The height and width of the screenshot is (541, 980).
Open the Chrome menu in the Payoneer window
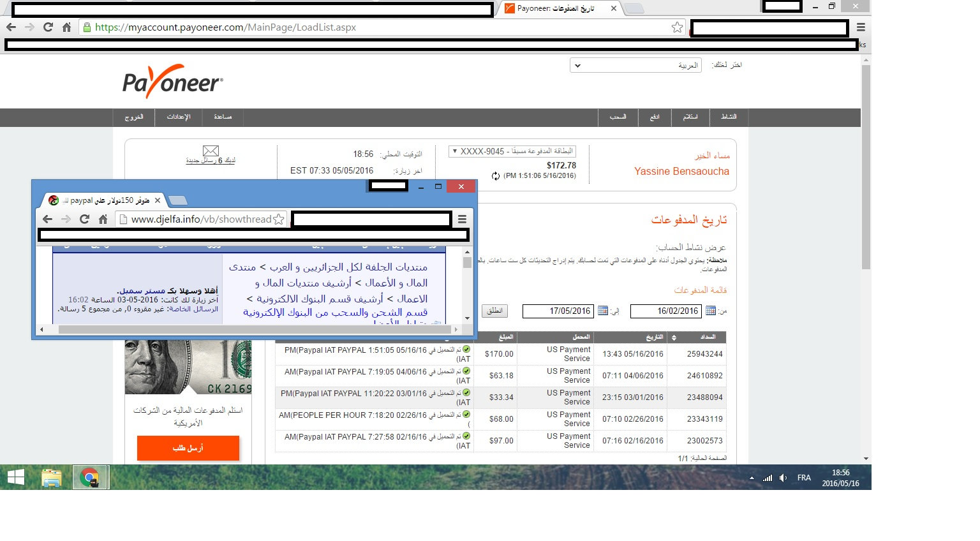point(861,27)
